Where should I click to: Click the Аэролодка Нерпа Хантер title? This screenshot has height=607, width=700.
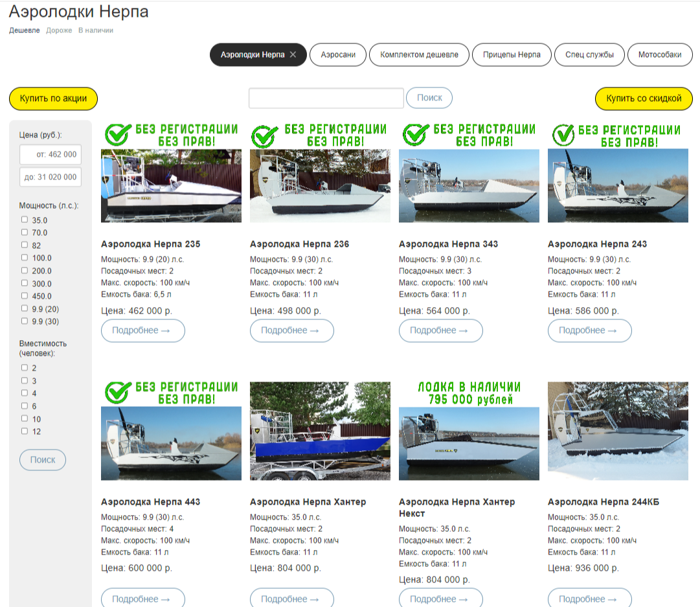pos(308,501)
